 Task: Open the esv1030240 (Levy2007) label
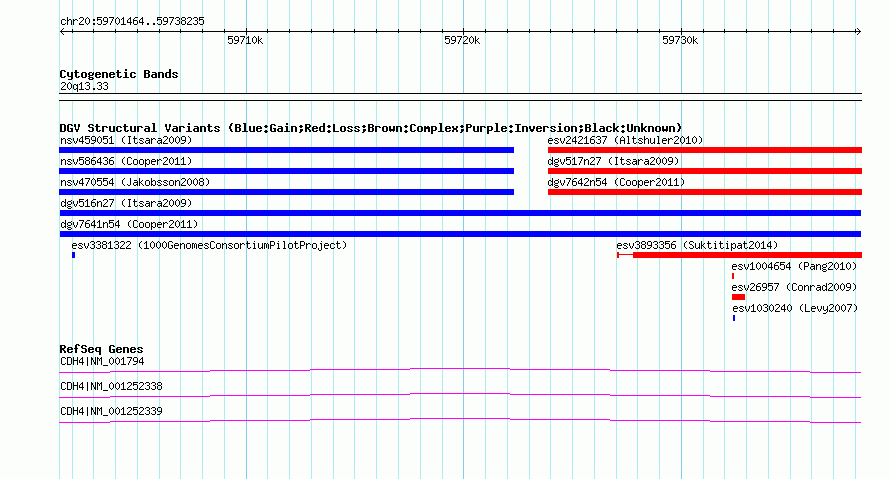[x=795, y=308]
